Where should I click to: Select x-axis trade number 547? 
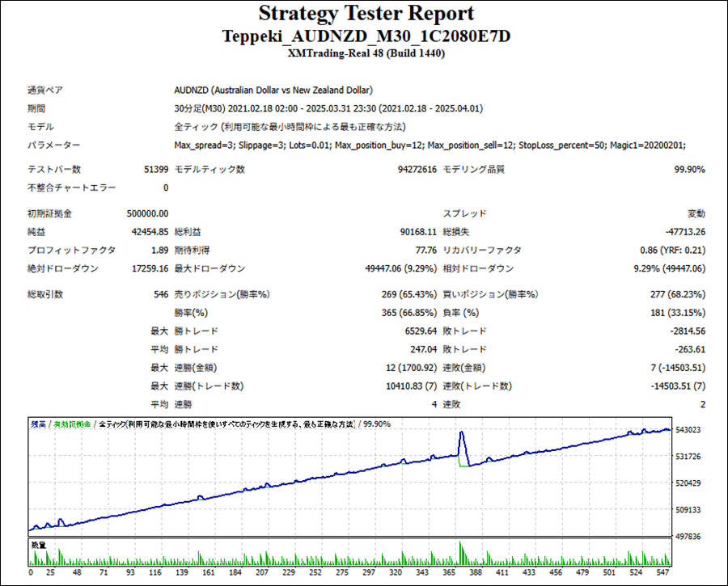pos(662,572)
